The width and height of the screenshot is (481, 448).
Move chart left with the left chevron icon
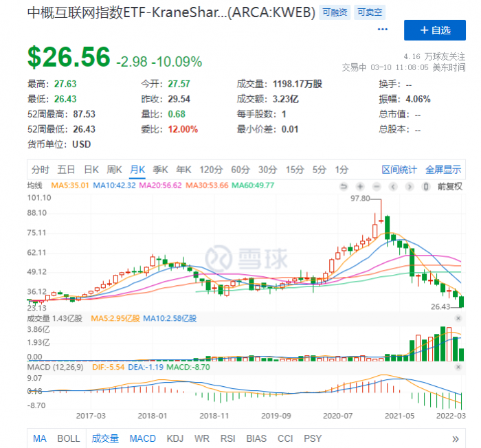click(393, 186)
